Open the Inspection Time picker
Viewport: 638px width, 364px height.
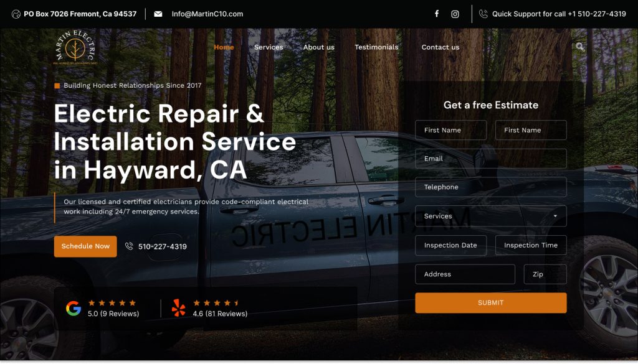531,245
